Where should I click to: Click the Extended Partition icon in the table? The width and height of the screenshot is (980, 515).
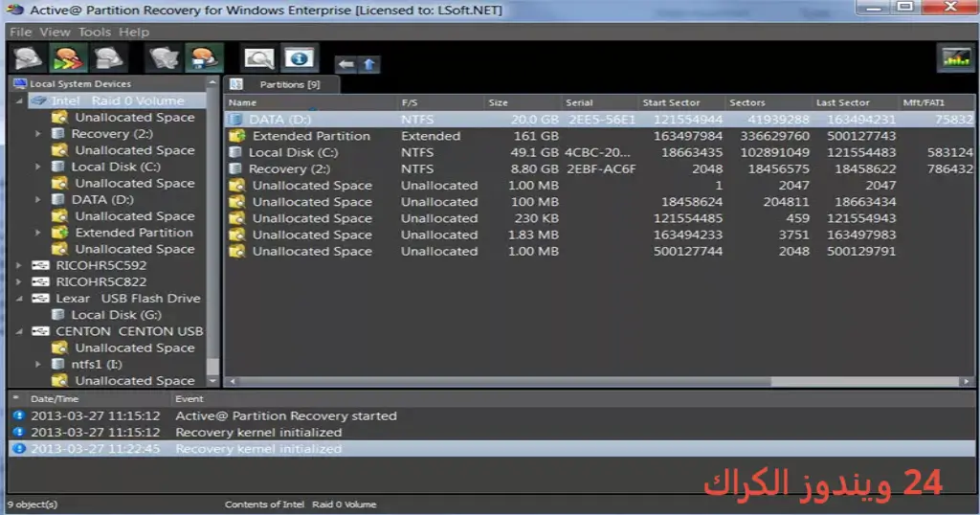pos(237,136)
